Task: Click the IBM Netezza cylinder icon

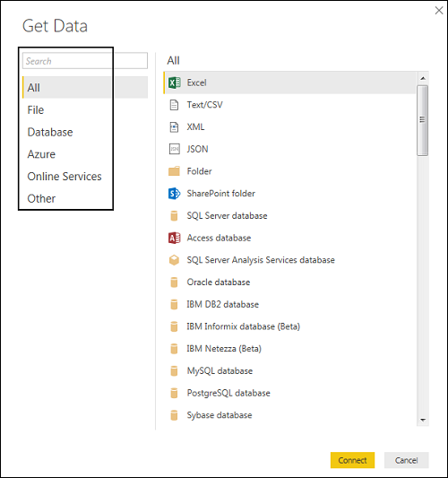Action: [174, 349]
